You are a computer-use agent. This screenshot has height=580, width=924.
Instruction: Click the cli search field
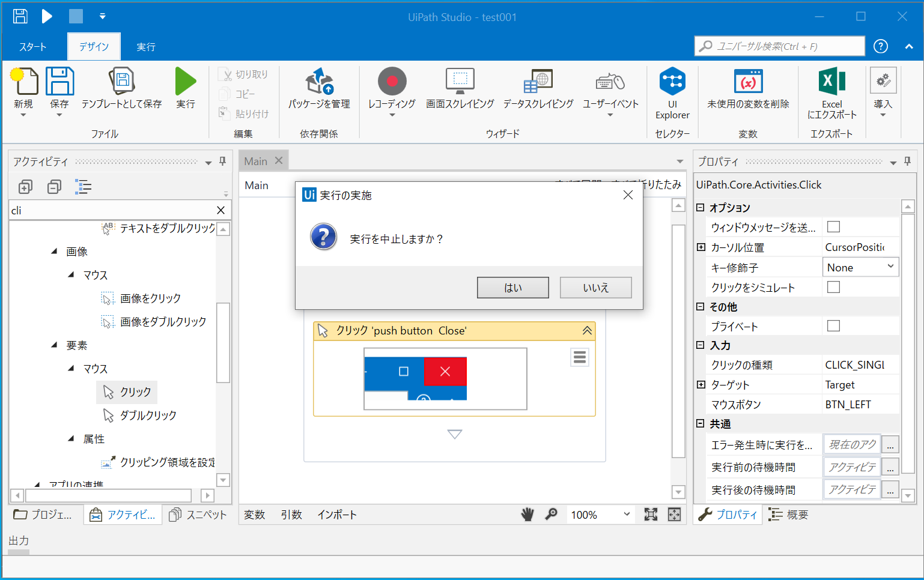point(108,210)
